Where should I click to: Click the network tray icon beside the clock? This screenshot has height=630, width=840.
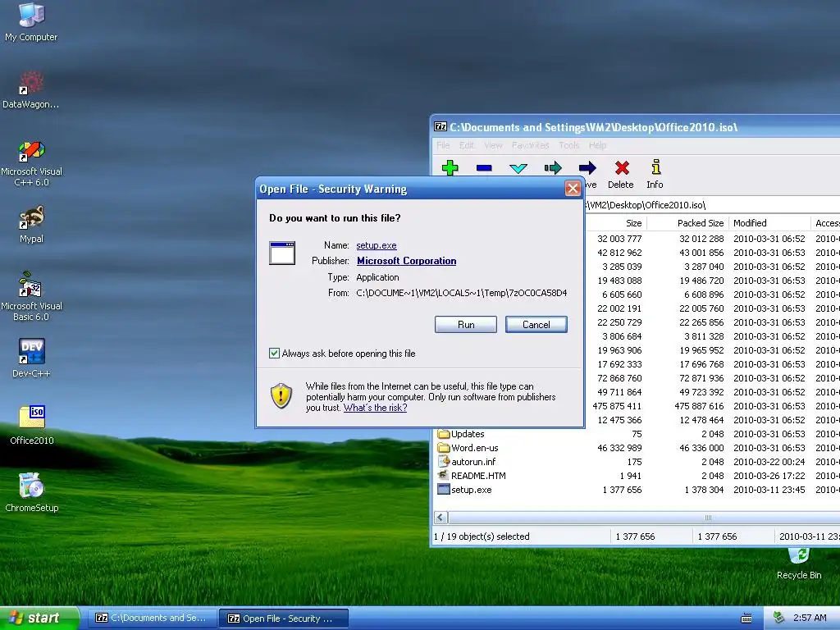[779, 618]
